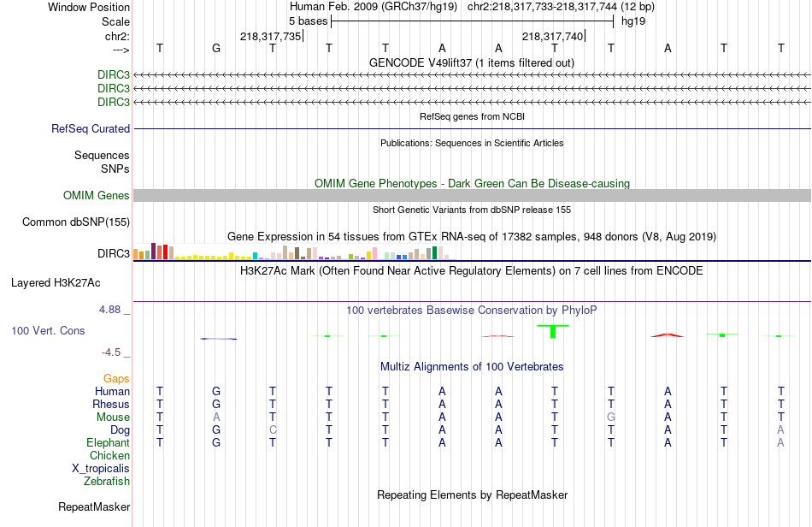The image size is (812, 527).
Task: Click the dark green GTEx expression bar
Action: [x=434, y=253]
